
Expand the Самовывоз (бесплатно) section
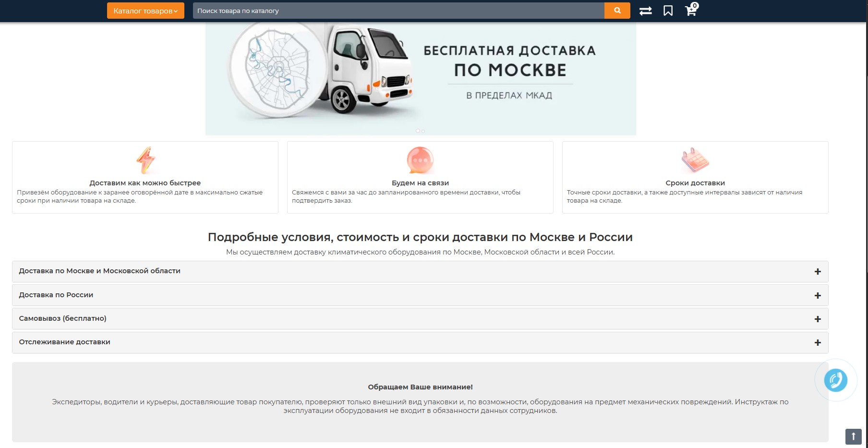tap(63, 318)
